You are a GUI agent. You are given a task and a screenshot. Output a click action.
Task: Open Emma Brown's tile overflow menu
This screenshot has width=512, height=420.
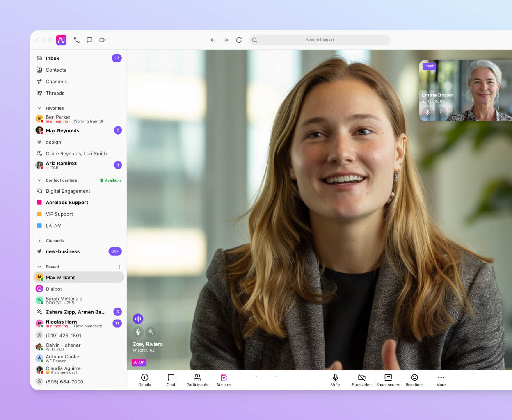point(441,112)
